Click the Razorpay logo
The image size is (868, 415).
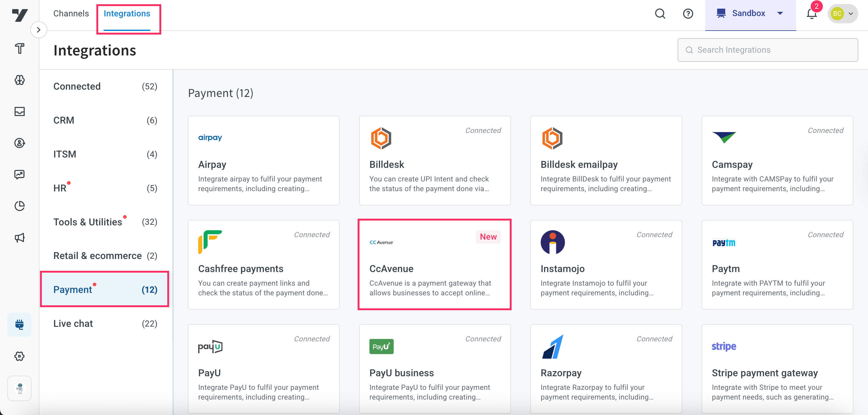[553, 346]
